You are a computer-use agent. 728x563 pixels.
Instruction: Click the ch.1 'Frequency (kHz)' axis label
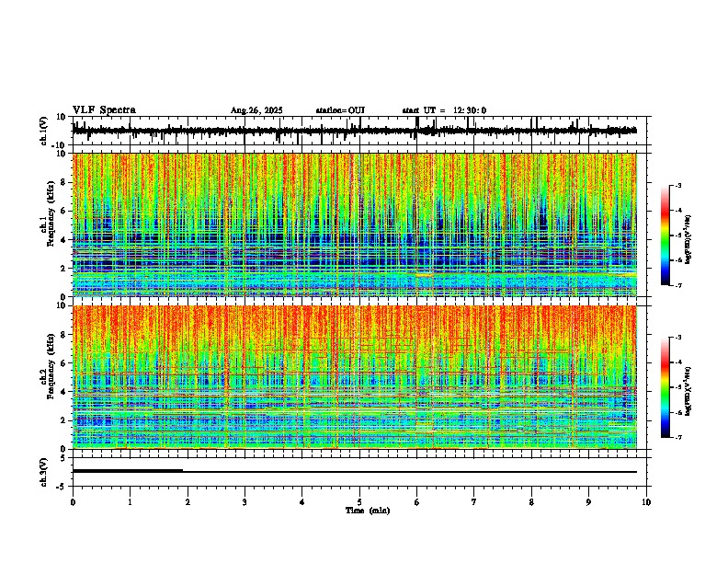(x=51, y=213)
